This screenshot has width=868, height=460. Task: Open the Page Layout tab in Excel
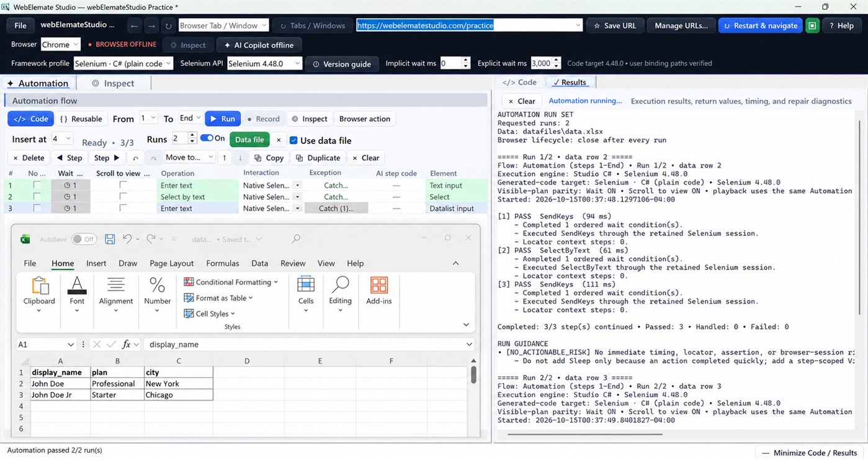(x=172, y=263)
